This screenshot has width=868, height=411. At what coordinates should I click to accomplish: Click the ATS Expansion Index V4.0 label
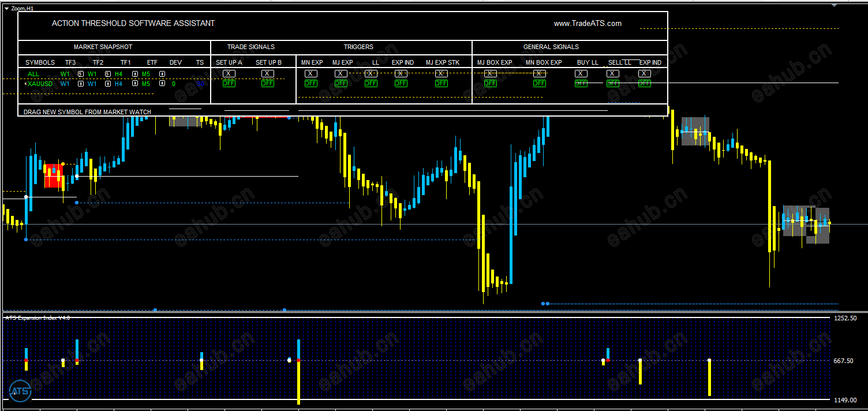[x=38, y=318]
